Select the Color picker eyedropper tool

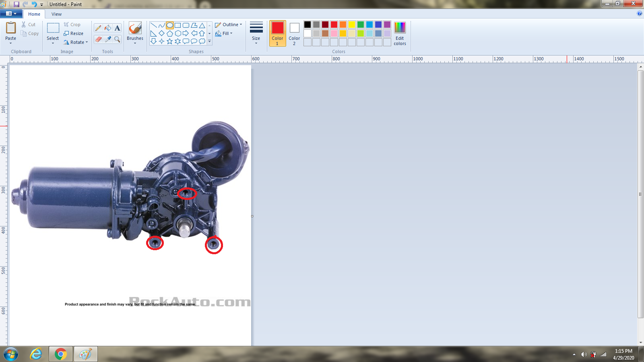(108, 39)
